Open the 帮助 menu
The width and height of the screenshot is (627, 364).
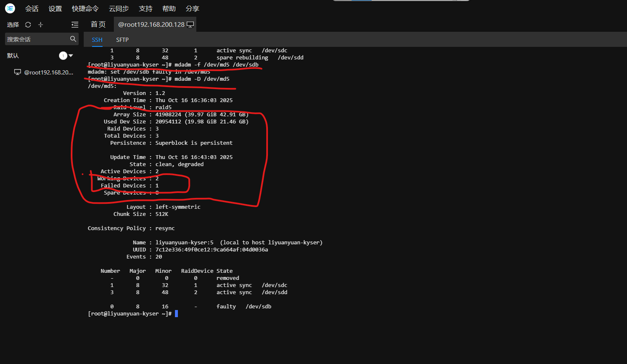[x=169, y=8]
